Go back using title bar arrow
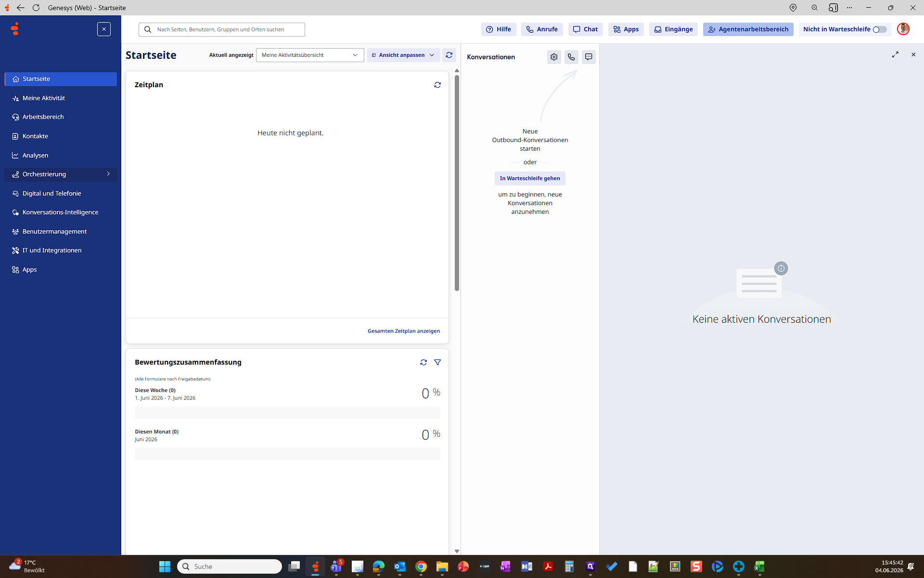This screenshot has width=924, height=578. (20, 8)
